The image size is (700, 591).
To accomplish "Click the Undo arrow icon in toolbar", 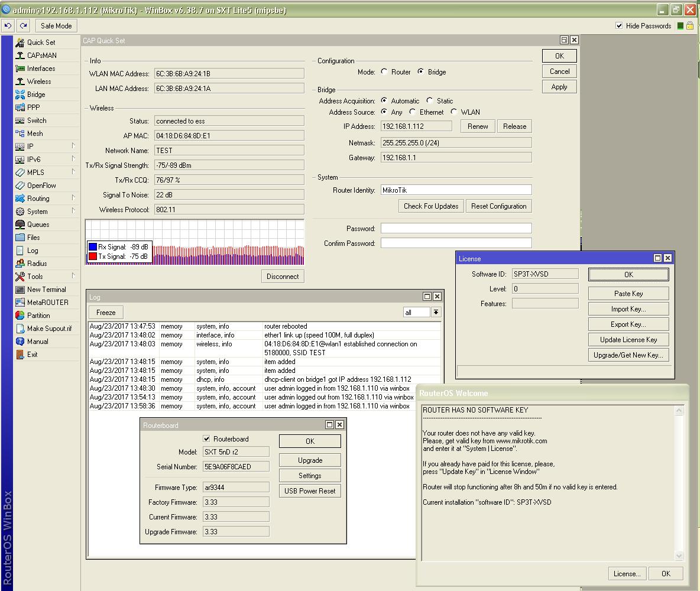I will point(8,25).
